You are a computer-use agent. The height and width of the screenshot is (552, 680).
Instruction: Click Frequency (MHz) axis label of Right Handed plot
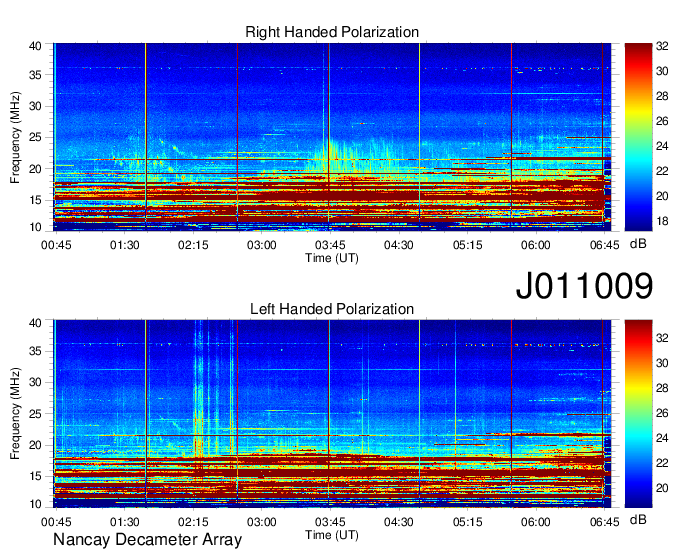click(15, 137)
